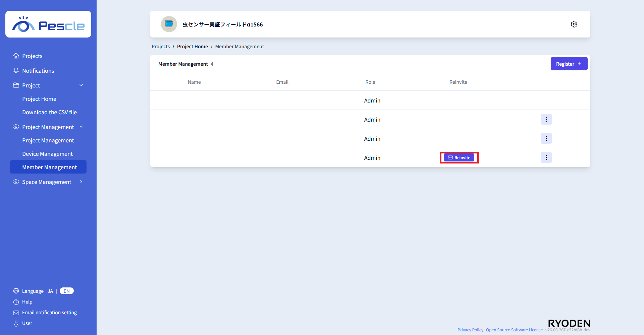The image size is (644, 335).
Task: Click the Language globe icon
Action: pyautogui.click(x=16, y=291)
